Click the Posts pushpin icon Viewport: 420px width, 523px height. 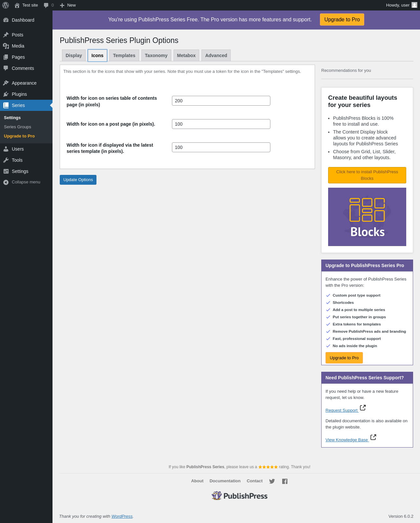[6, 35]
